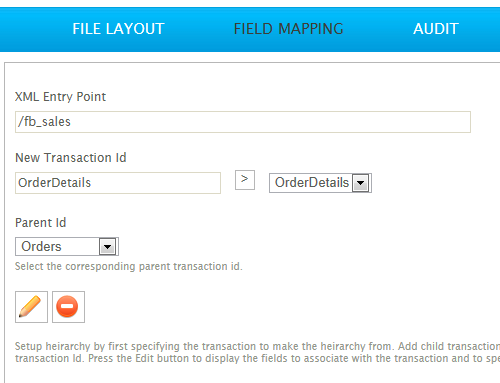Click the parent transaction id hint text
The height and width of the screenshot is (383, 500).
tap(129, 266)
